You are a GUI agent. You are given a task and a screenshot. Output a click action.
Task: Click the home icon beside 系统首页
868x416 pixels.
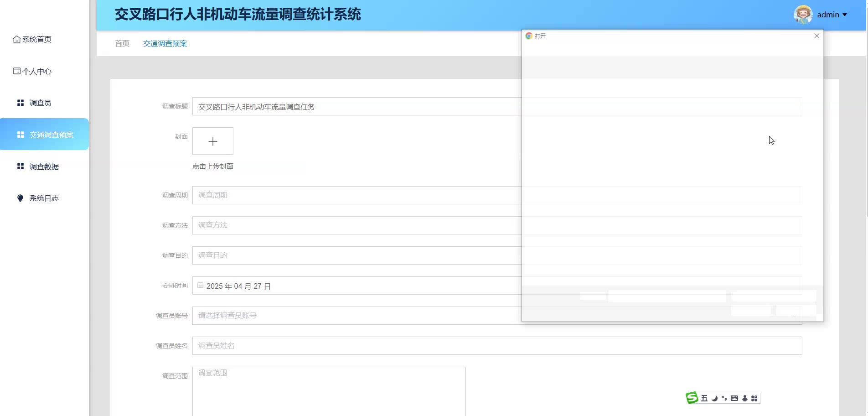[x=17, y=39]
